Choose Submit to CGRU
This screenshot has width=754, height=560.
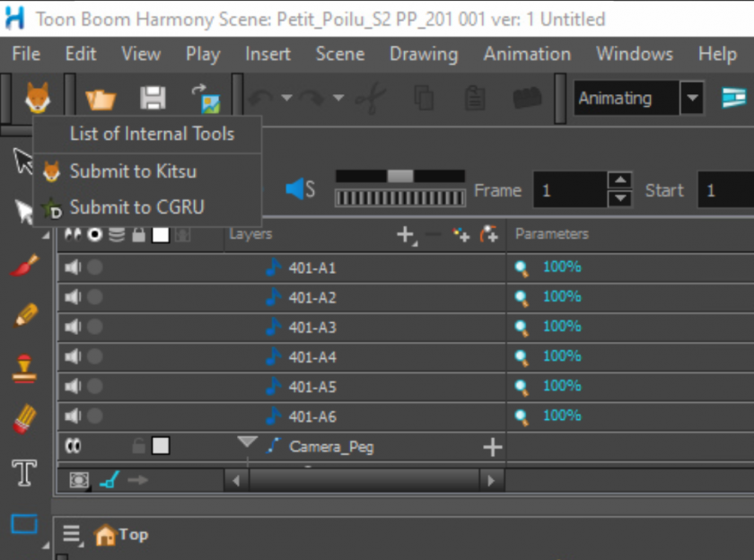point(147,207)
